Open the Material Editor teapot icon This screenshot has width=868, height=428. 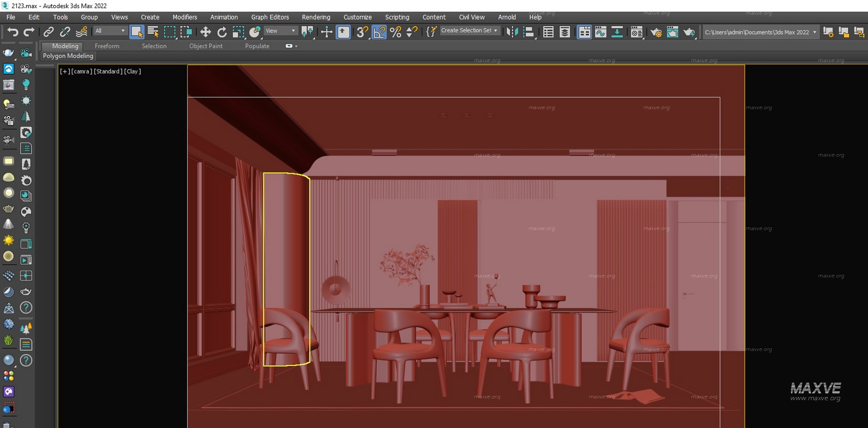pos(637,32)
